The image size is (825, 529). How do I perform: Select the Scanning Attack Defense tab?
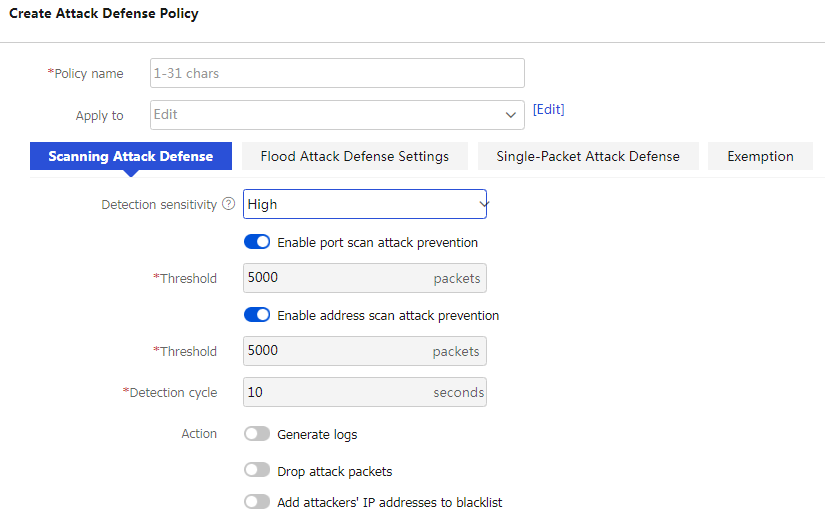point(130,156)
